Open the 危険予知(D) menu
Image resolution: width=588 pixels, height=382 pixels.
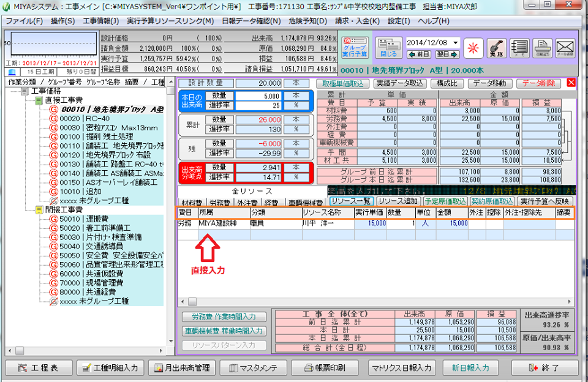click(308, 21)
